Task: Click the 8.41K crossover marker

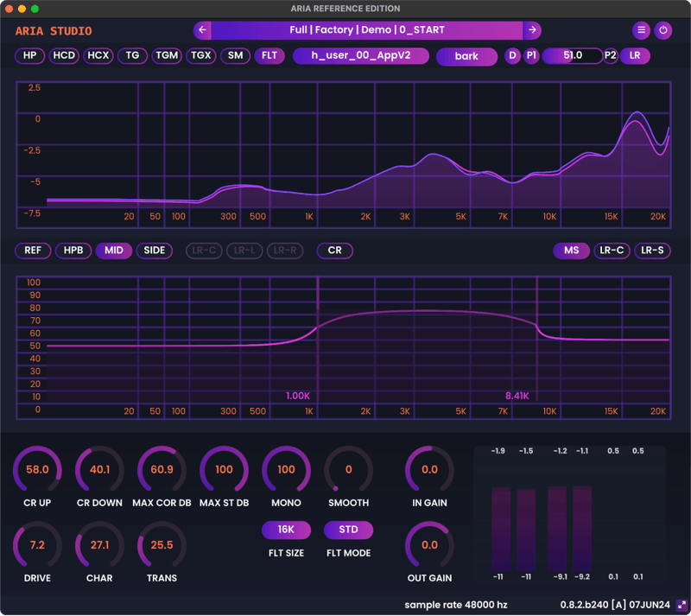Action: 517,396
